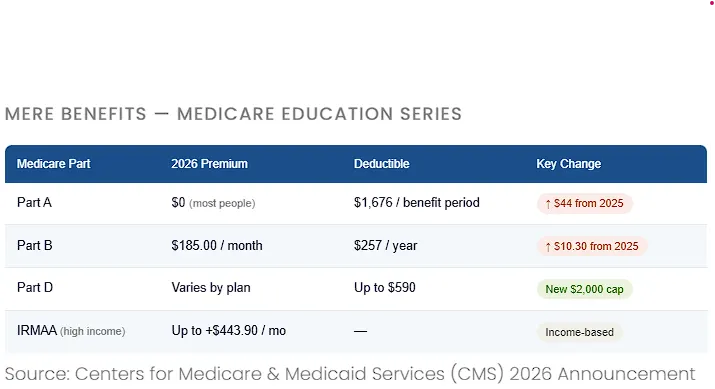Click the $44 from 2025 badge
The height and width of the screenshot is (389, 715).
585,203
